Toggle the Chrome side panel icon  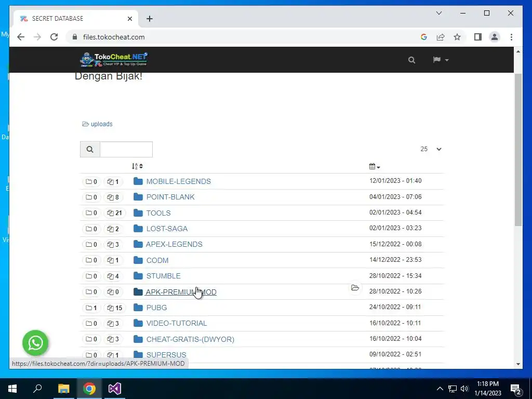[x=478, y=37]
